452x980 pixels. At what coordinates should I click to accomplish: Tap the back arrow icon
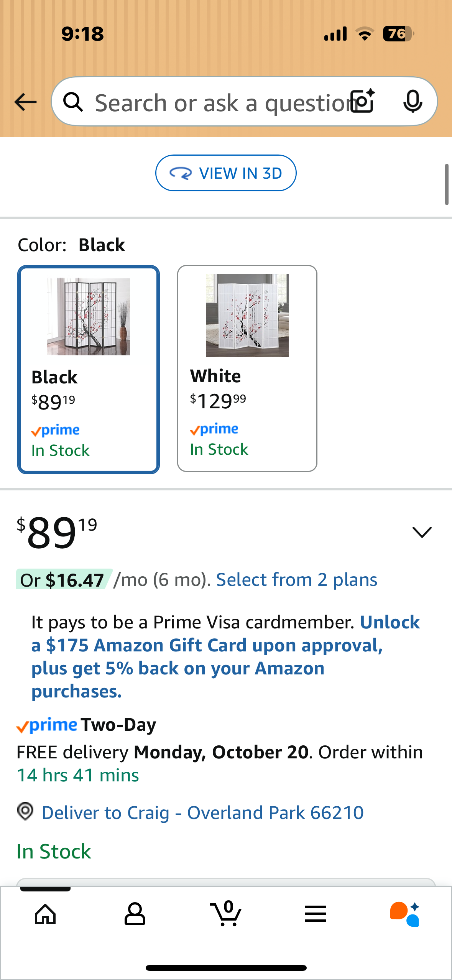tap(25, 102)
